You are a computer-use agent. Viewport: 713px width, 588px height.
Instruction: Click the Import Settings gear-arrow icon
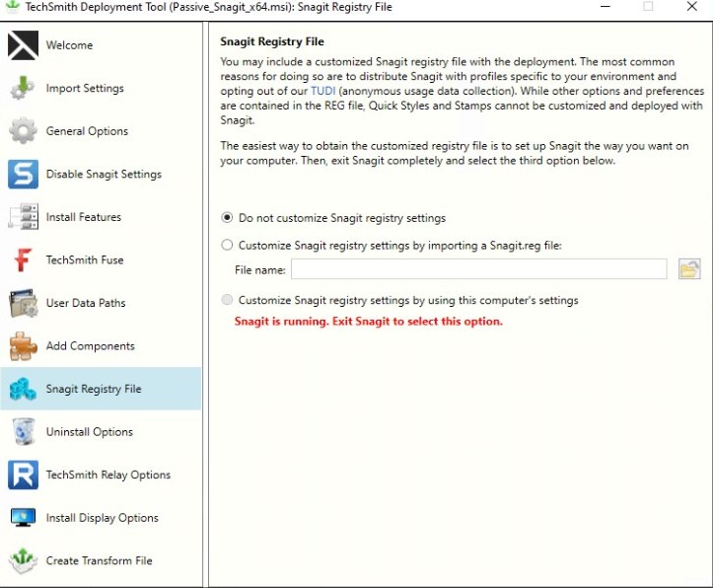(x=23, y=88)
